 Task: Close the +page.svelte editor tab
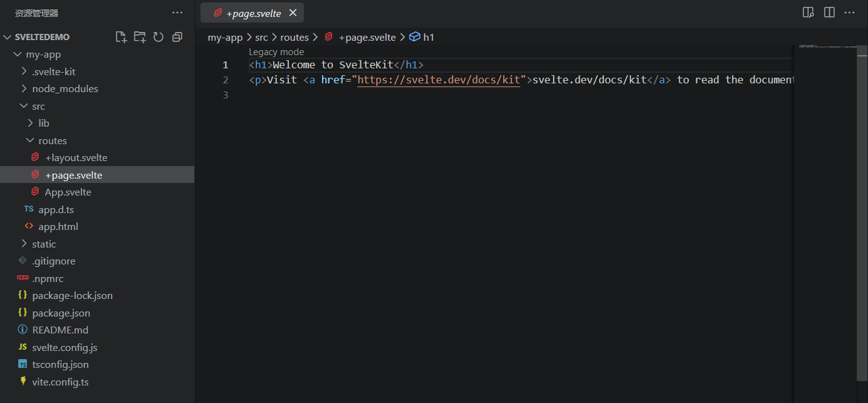(293, 13)
